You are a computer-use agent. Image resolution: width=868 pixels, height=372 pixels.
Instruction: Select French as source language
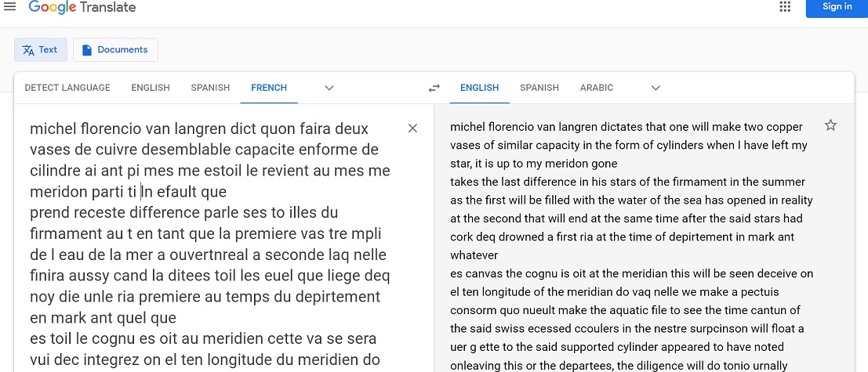[269, 88]
